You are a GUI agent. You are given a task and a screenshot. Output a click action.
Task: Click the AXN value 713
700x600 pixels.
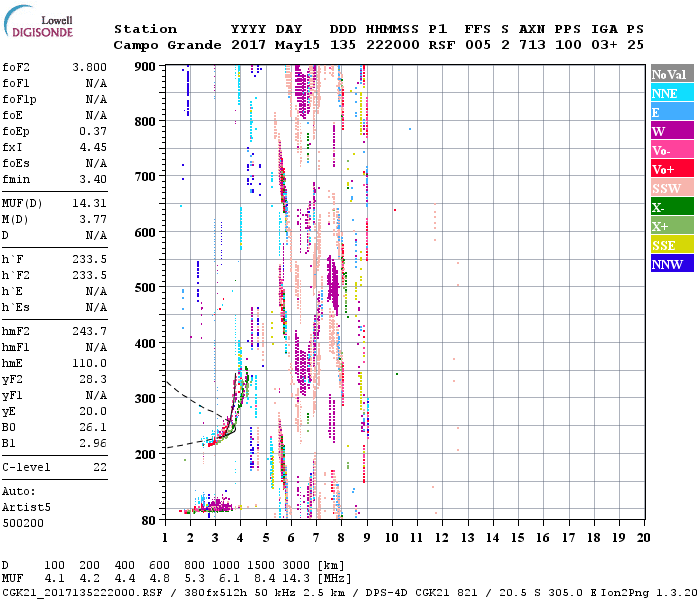point(532,45)
